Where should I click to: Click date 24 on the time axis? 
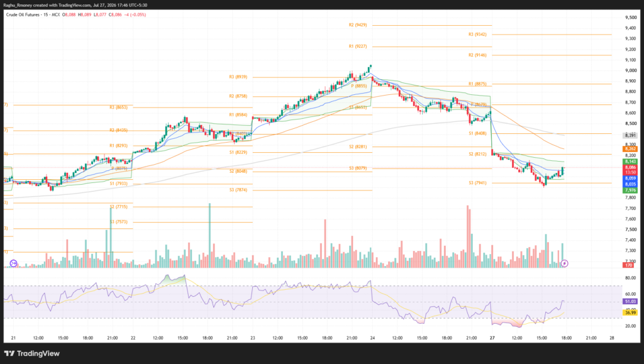tap(372, 338)
